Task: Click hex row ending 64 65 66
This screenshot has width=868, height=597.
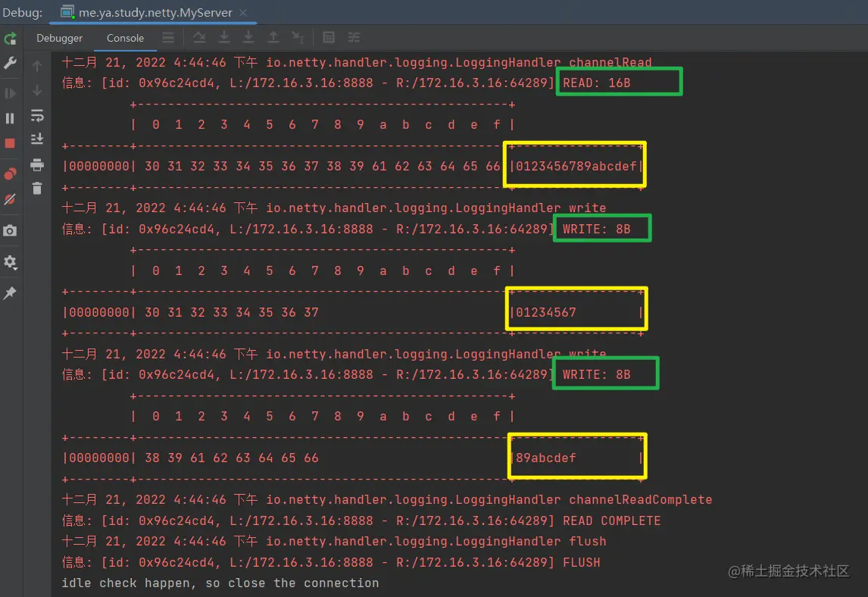Action: 322,166
